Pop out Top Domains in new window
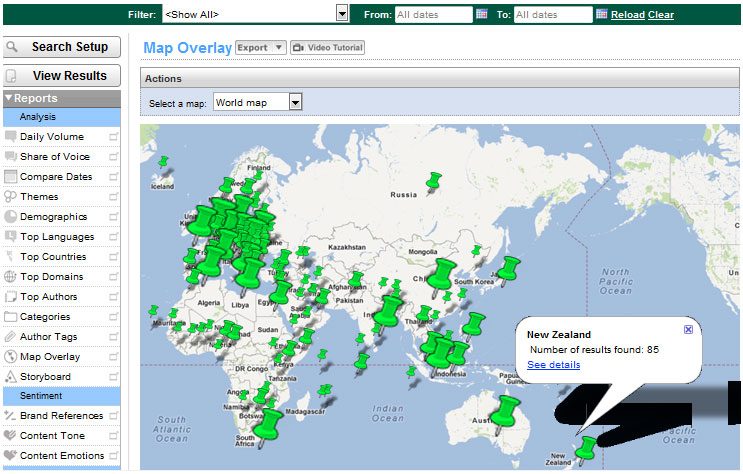This screenshot has width=743, height=474. click(113, 277)
